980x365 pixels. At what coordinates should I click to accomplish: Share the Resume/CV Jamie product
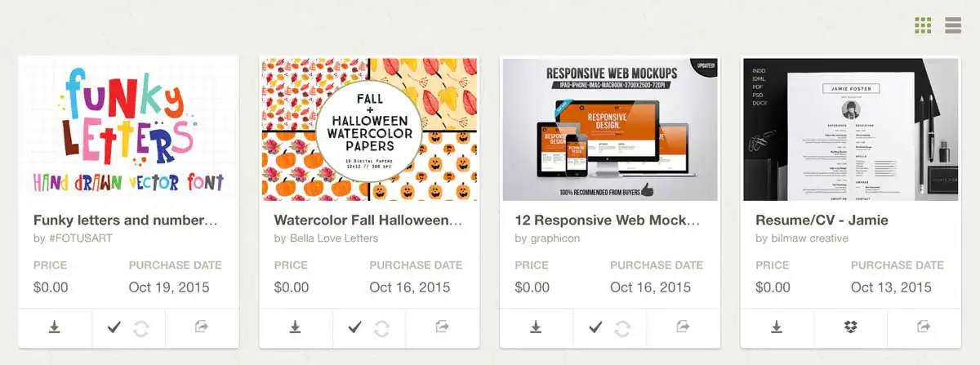coord(924,327)
